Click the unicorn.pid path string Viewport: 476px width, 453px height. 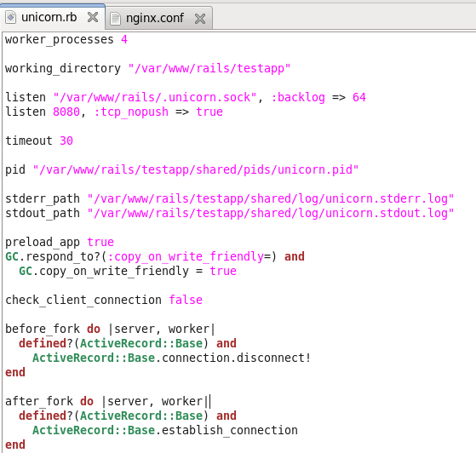(196, 169)
